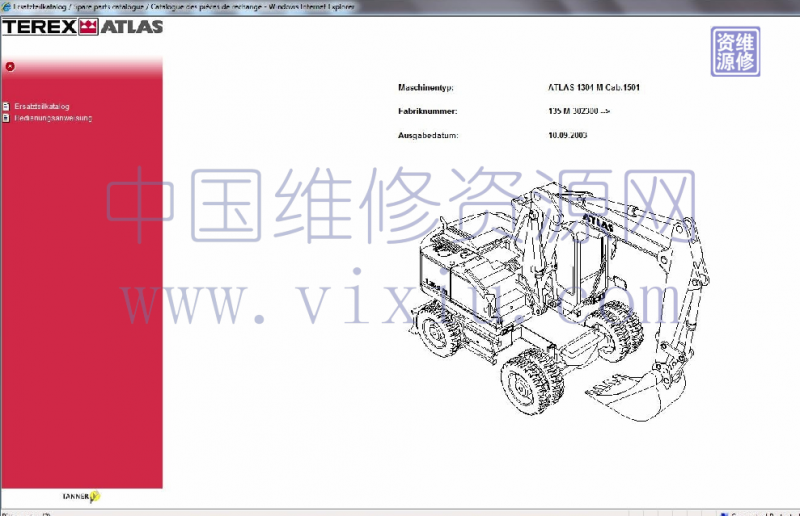Click the document icon beside Ersatzteilkatalog
Viewport: 800px width, 516px height.
point(6,106)
